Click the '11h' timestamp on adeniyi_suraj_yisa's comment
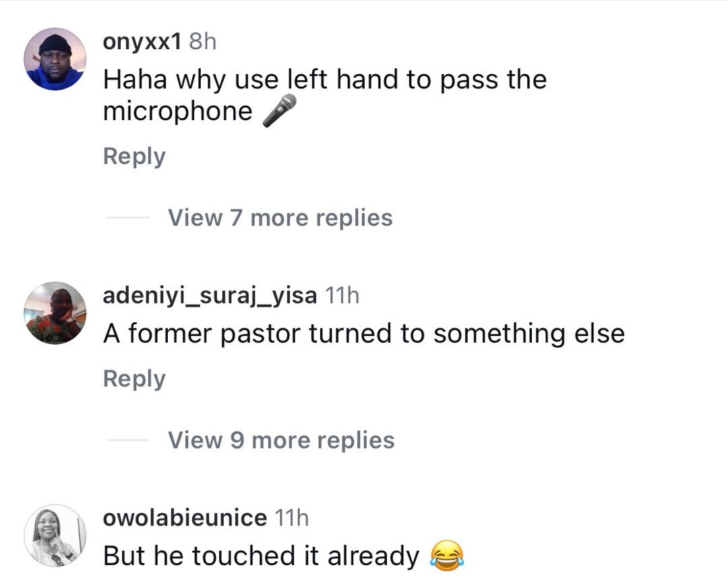 click(x=342, y=295)
